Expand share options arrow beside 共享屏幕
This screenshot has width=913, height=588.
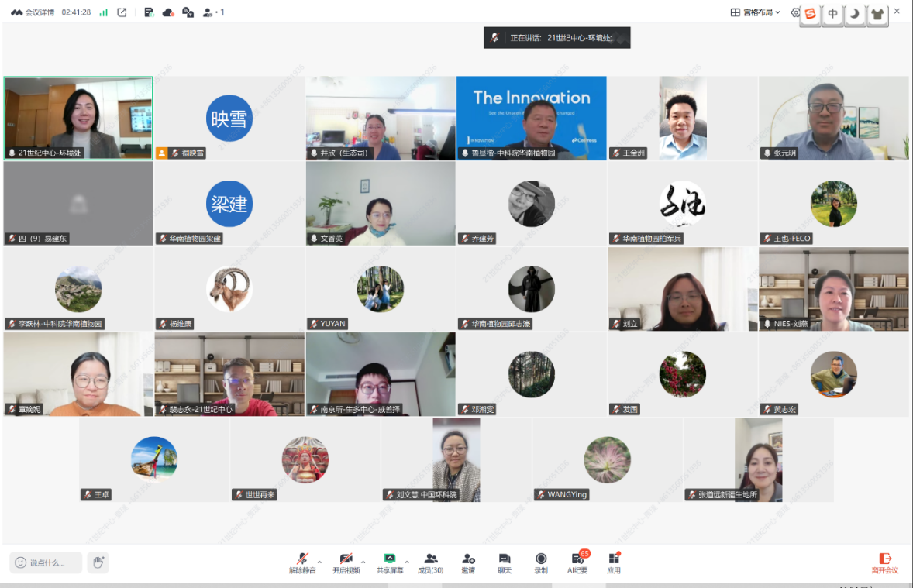click(x=407, y=562)
